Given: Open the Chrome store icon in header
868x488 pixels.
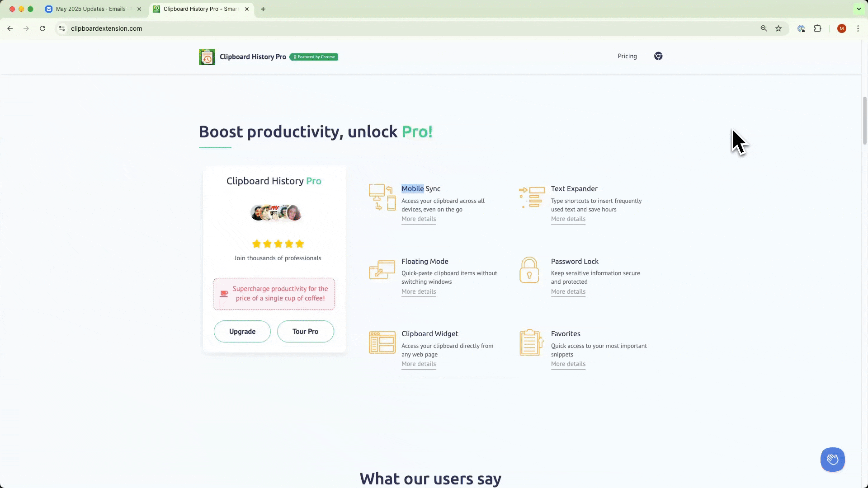Looking at the screenshot, I should [658, 56].
